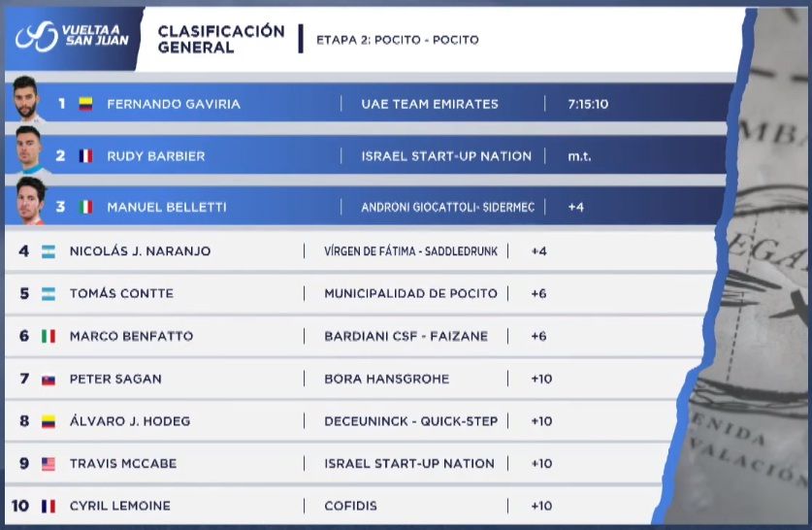Click the Deceuninck - Quick-Step team name
The height and width of the screenshot is (530, 812).
(410, 421)
